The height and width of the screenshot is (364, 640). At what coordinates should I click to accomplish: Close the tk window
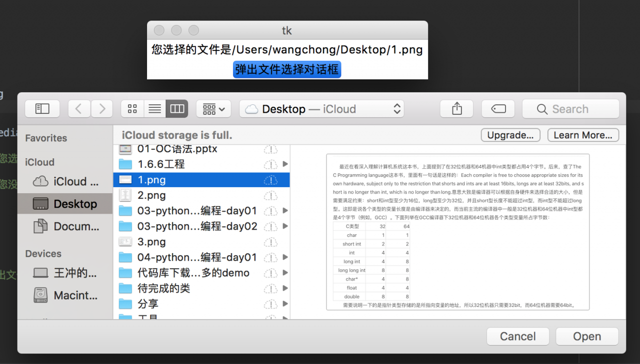tap(159, 30)
